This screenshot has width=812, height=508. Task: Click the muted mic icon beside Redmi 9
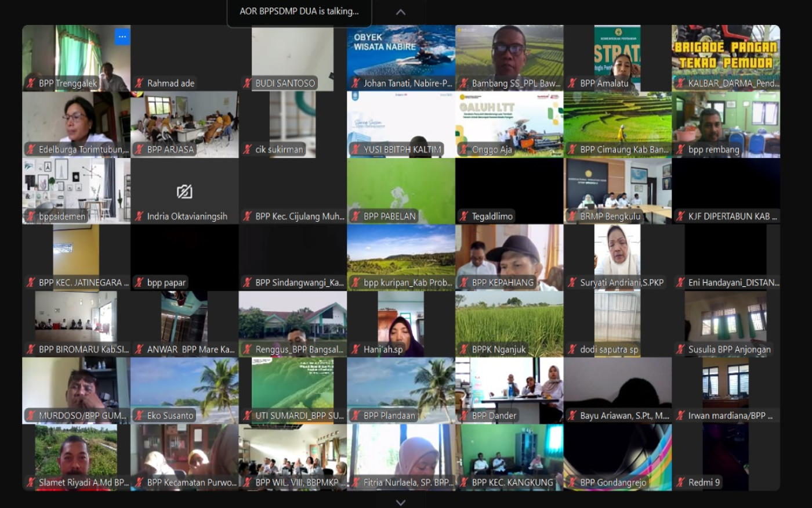(680, 482)
